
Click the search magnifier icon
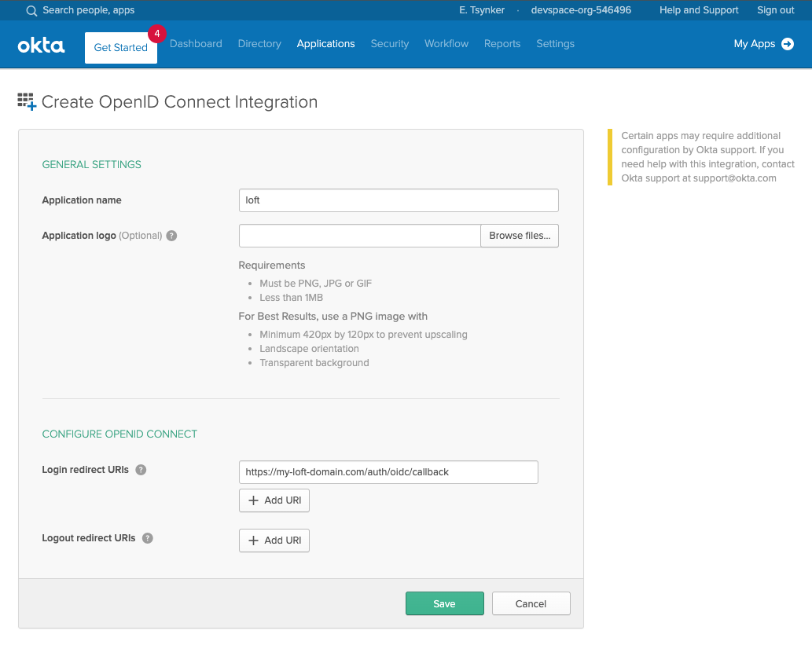click(31, 10)
